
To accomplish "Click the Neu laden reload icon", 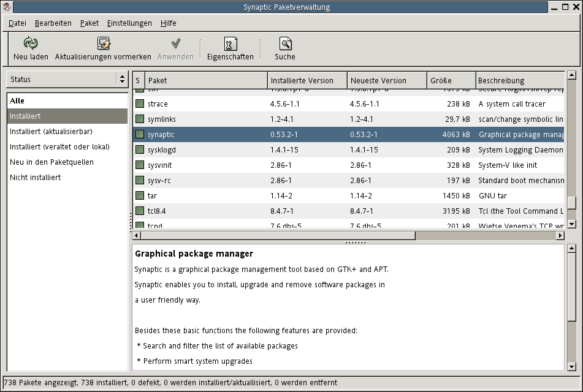I will pyautogui.click(x=31, y=43).
